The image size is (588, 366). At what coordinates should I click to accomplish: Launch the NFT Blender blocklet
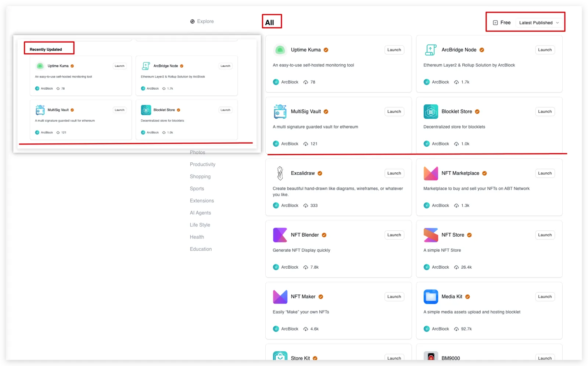[394, 235]
